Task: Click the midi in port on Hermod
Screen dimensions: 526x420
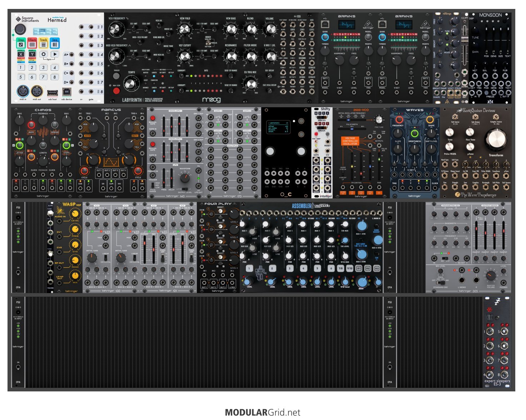Action: [x=23, y=92]
